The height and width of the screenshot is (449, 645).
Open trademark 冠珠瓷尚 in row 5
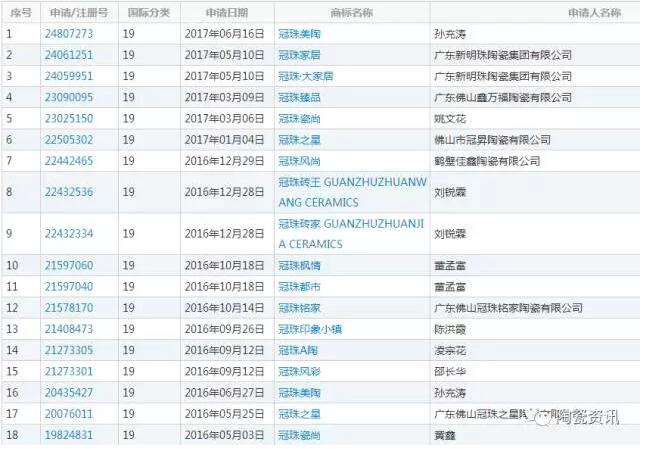coord(299,119)
